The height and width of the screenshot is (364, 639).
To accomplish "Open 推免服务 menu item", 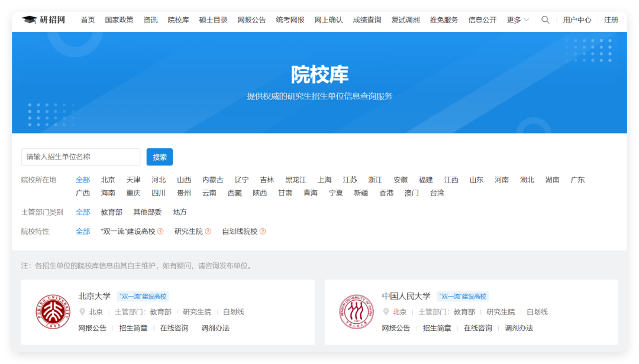I will 444,19.
